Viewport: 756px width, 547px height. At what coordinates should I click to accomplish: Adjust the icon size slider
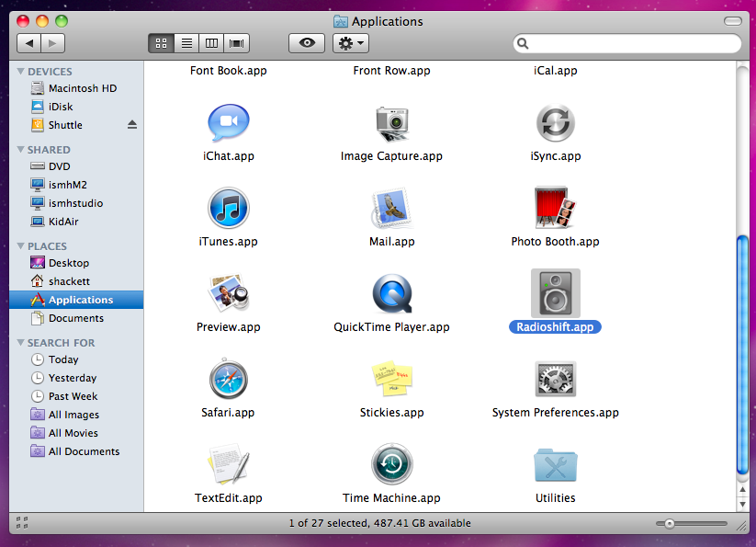[670, 523]
